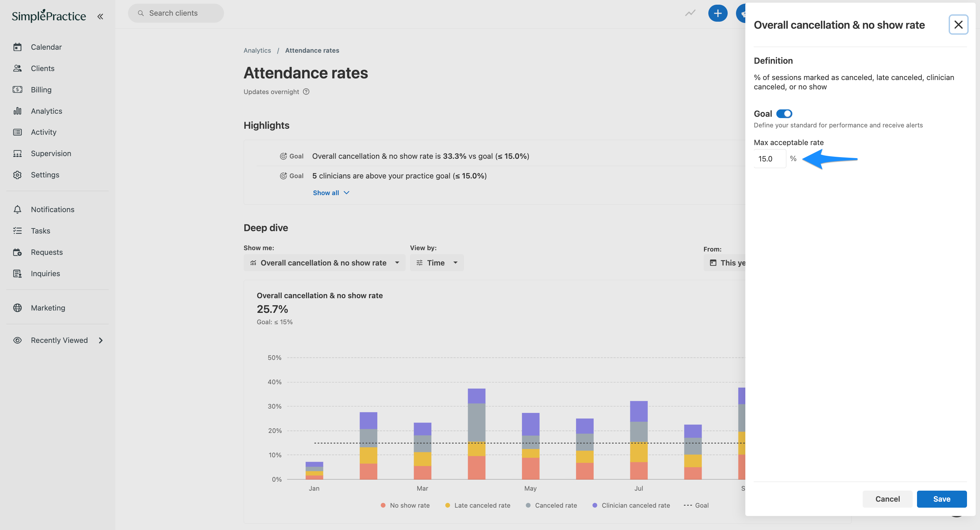Click the '5 clinicians are above' highlight
This screenshot has height=530, width=980.
coord(399,175)
